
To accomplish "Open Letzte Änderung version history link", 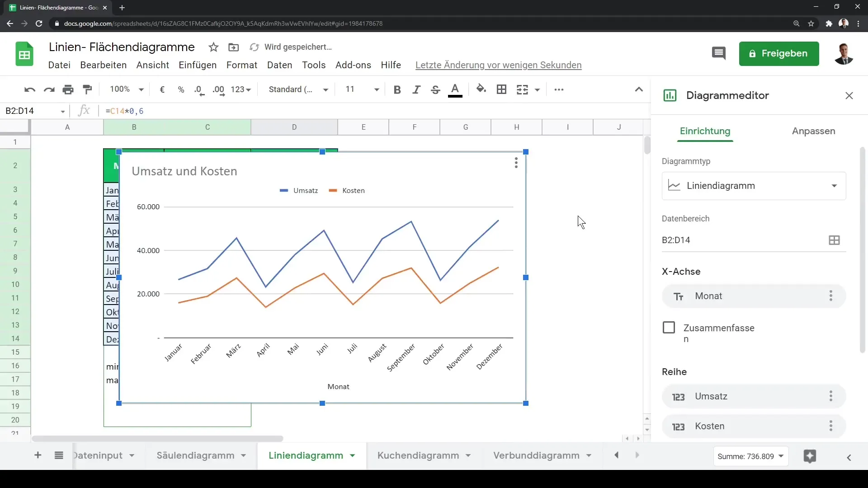I will (x=498, y=65).
